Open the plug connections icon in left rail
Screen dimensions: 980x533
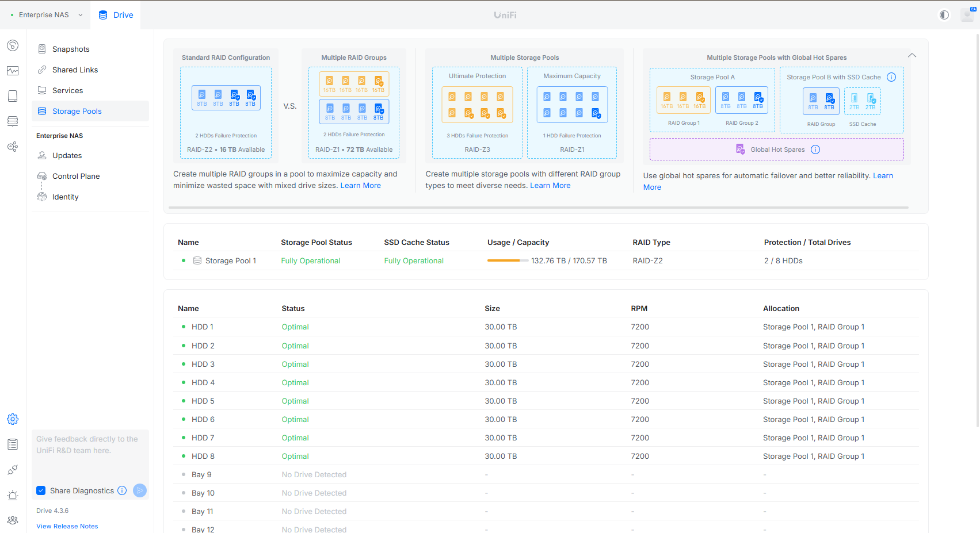(13, 470)
